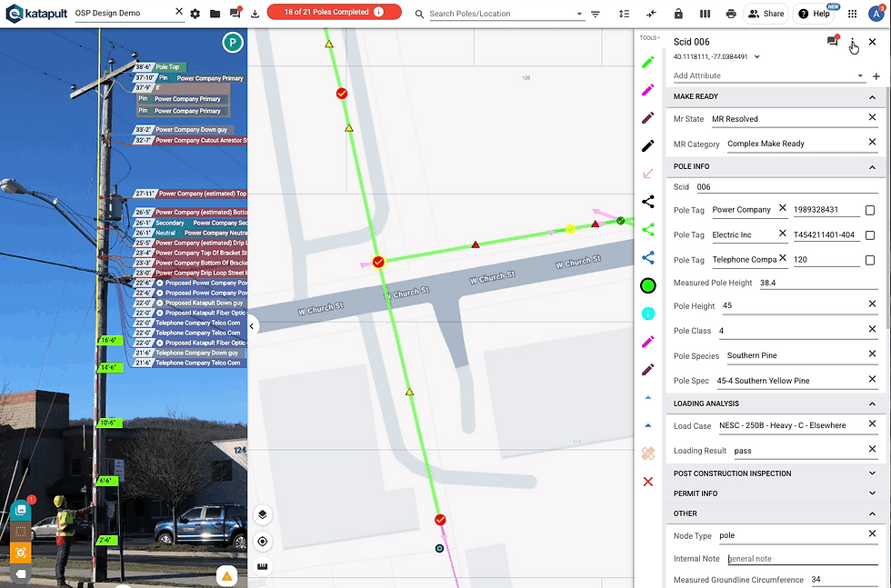The image size is (891, 588).
Task: Collapse the POLE INFO section
Action: [x=872, y=167]
